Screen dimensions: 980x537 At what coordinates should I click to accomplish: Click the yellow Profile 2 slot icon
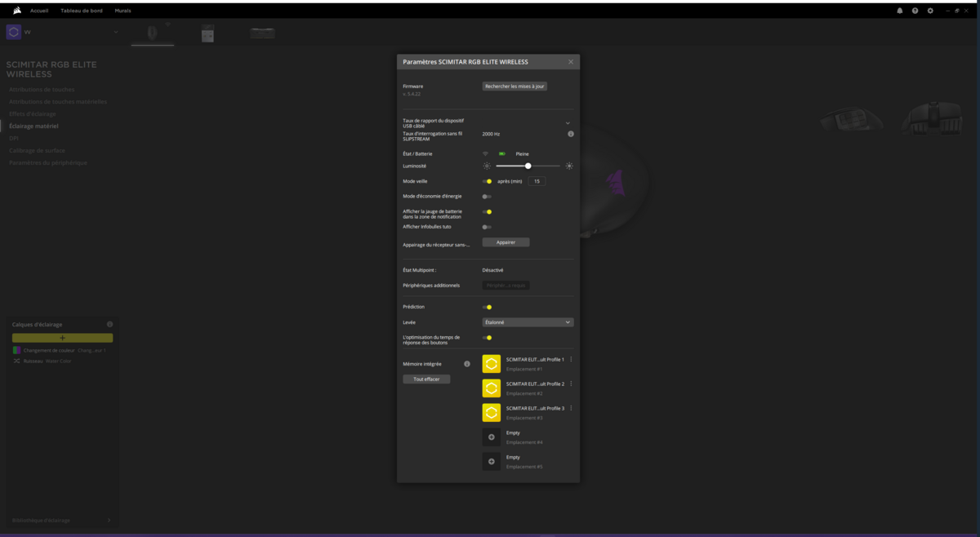(x=492, y=388)
